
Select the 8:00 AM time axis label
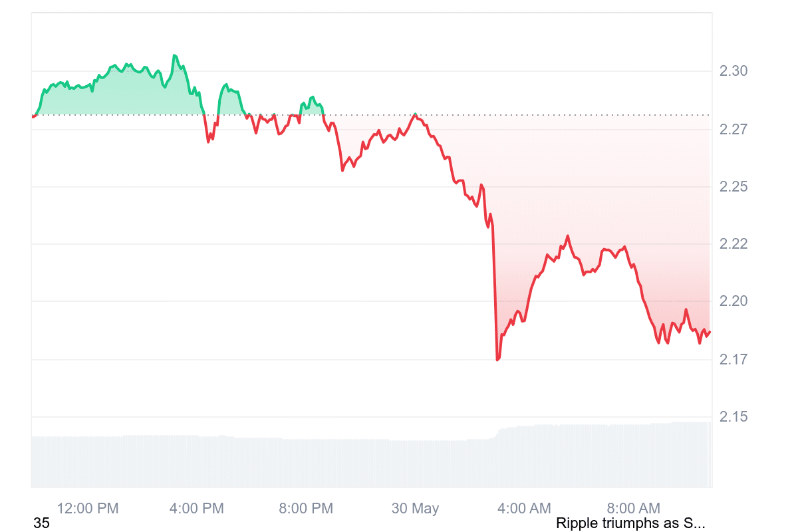(633, 509)
